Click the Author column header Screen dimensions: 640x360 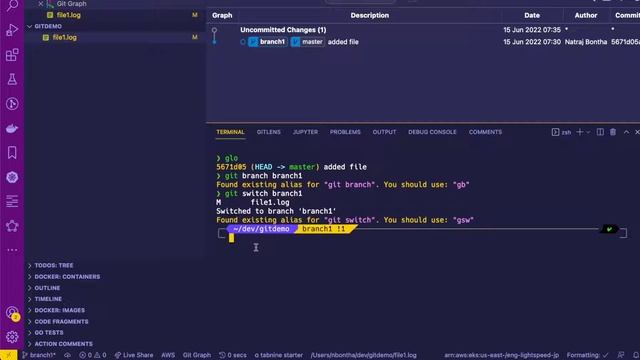point(586,16)
